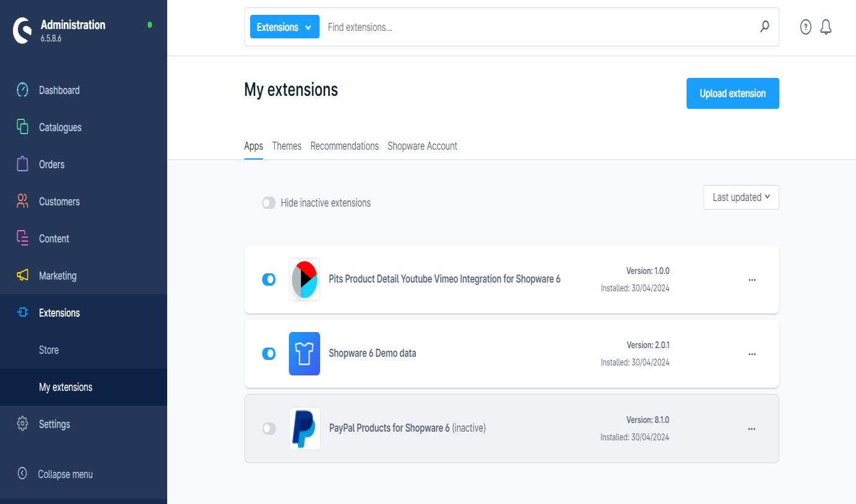Activate the PayPal Products extension
The width and height of the screenshot is (856, 504).
click(x=269, y=429)
